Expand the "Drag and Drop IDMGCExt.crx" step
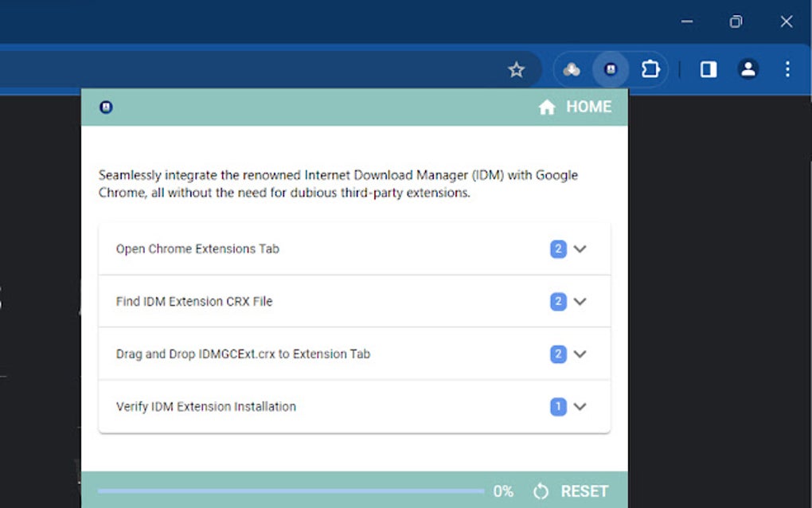The image size is (812, 508). click(x=580, y=354)
